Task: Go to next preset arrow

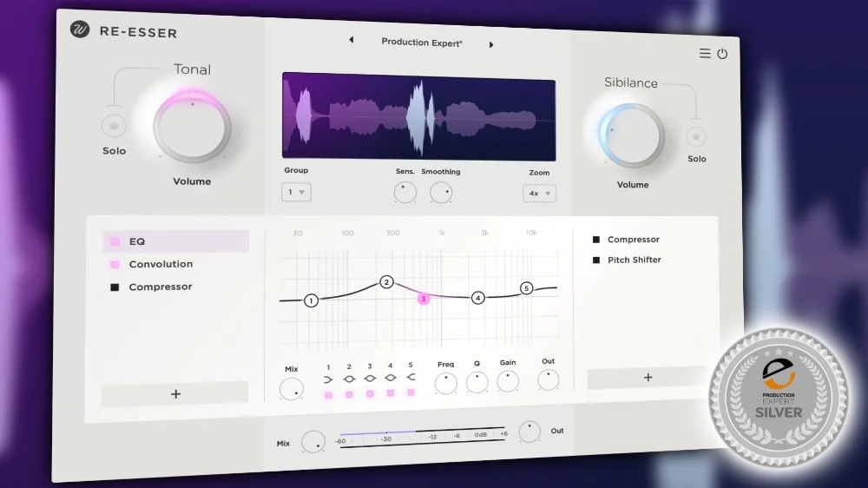Action: 491,45
